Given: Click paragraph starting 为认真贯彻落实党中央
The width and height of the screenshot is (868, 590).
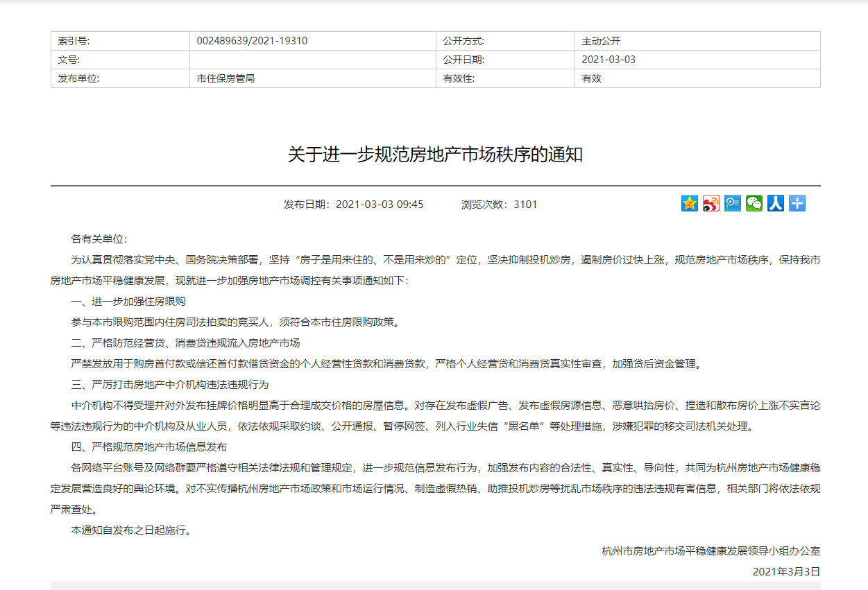Looking at the screenshot, I should click(x=435, y=270).
